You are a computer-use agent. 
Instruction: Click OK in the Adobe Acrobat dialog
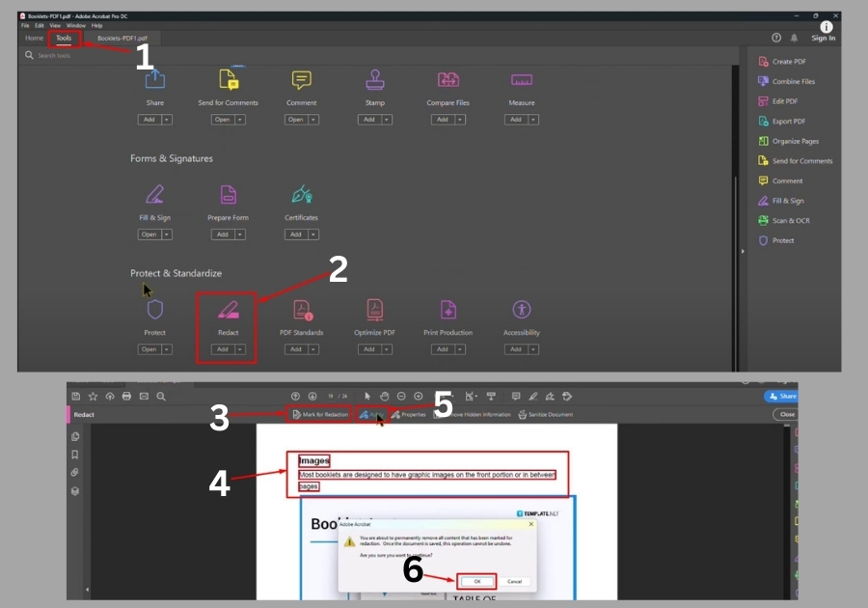click(477, 581)
